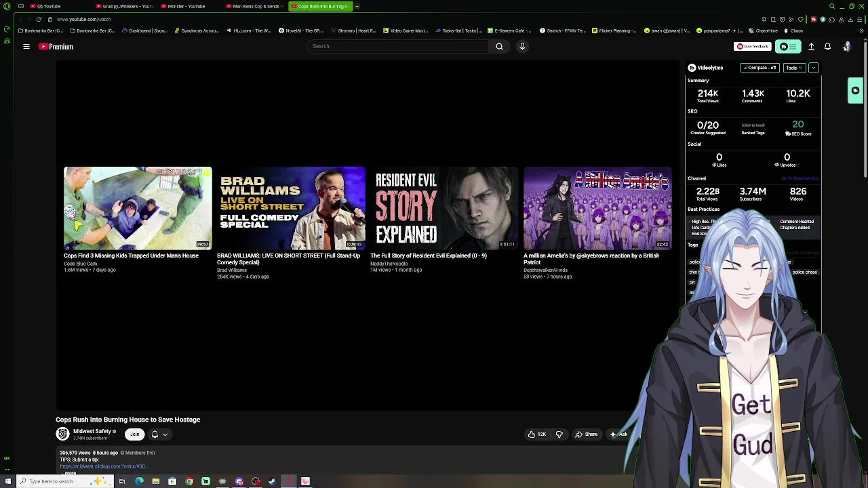
Task: Open Midwest Safety channel avatar
Action: coord(62,434)
